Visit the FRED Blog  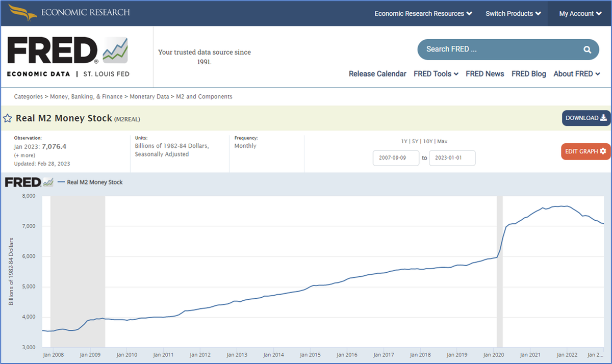(529, 74)
